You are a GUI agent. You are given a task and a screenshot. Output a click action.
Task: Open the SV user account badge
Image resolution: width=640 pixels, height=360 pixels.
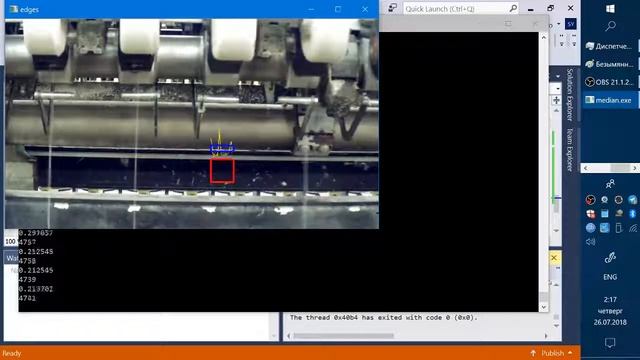pos(571,24)
